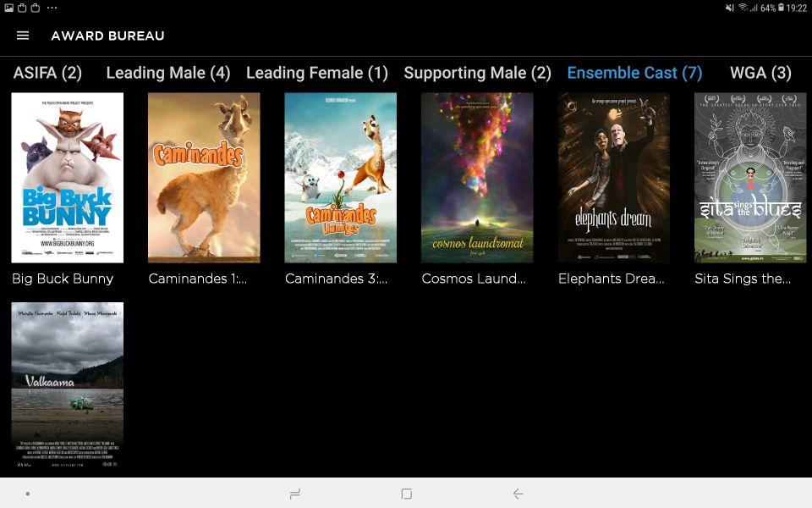This screenshot has height=508, width=812.
Task: Tap the Android home square button
Action: point(407,494)
